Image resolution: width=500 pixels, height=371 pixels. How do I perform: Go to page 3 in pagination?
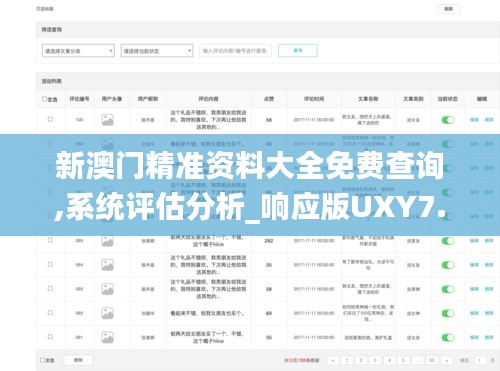tap(375, 360)
